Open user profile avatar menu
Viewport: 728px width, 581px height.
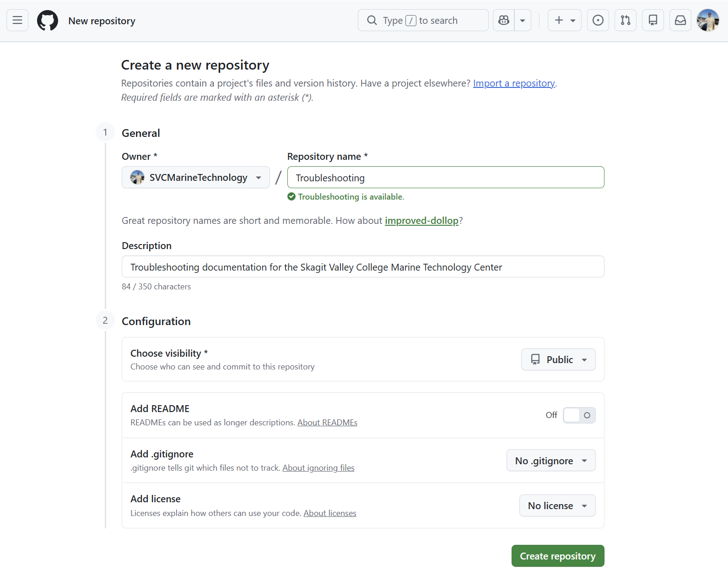pyautogui.click(x=708, y=21)
